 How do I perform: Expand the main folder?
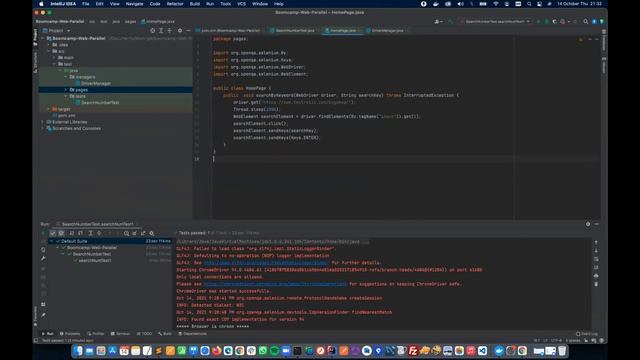(x=54, y=58)
